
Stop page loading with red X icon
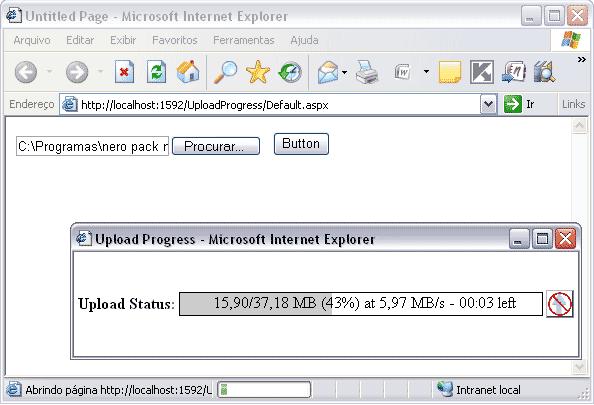click(x=124, y=72)
